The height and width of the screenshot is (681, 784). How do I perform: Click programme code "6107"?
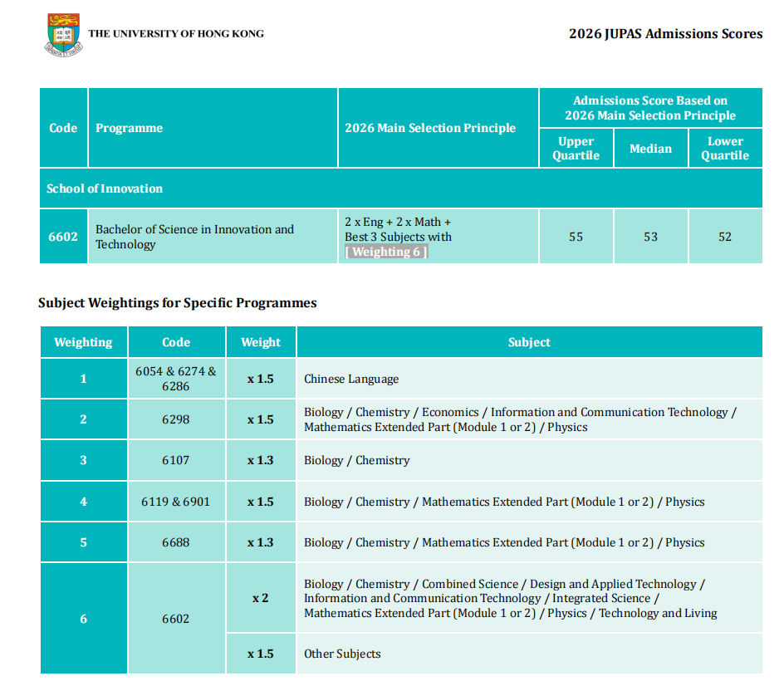click(x=176, y=460)
